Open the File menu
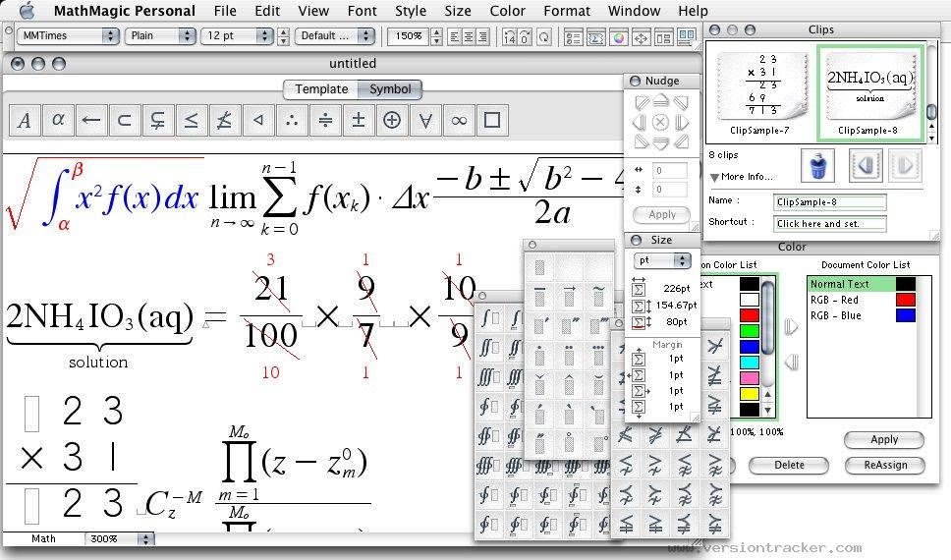Viewport: 951px width, 560px height. pos(225,11)
